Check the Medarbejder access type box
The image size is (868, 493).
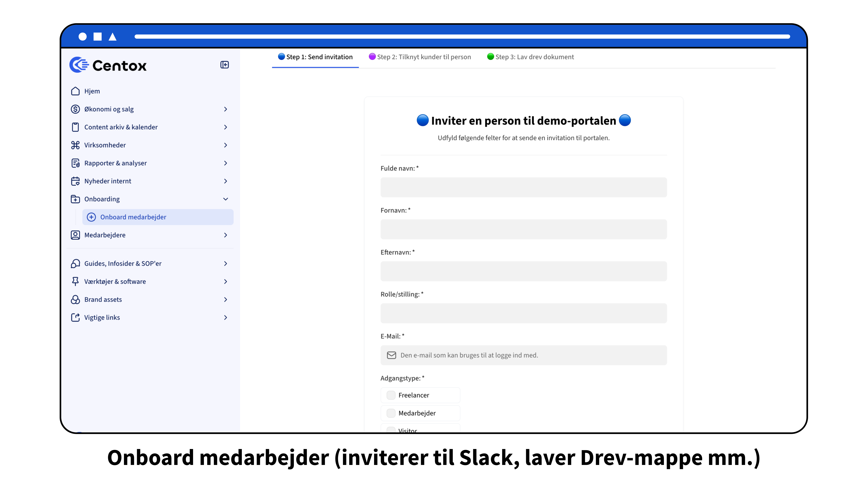pos(391,413)
